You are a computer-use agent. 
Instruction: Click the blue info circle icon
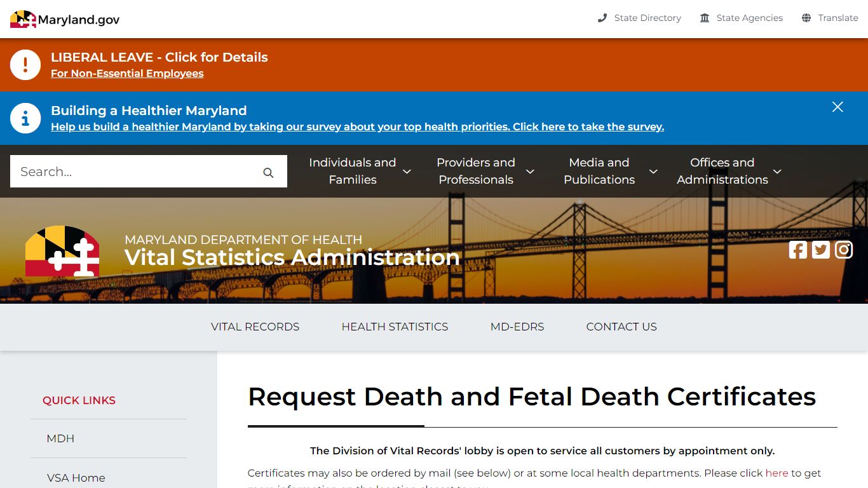[25, 118]
